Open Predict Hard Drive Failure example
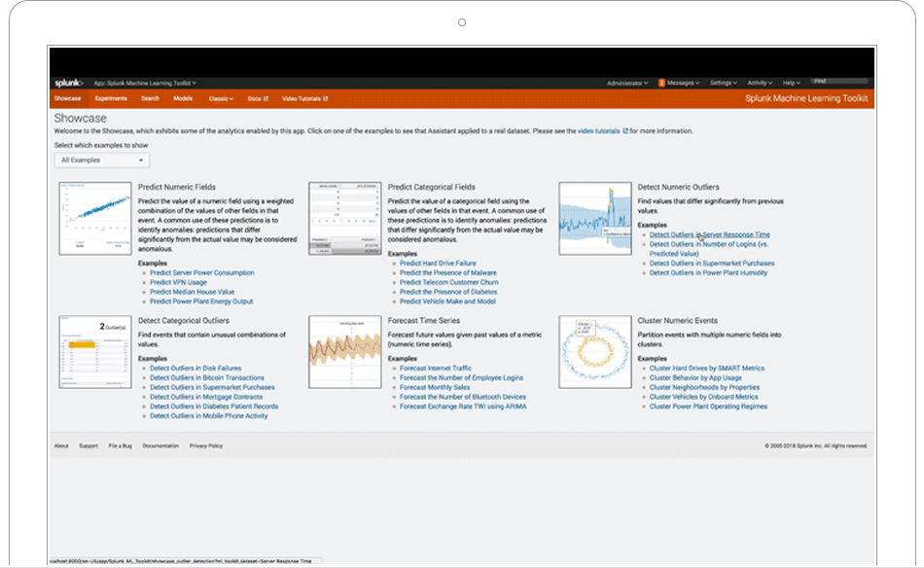 click(x=438, y=264)
